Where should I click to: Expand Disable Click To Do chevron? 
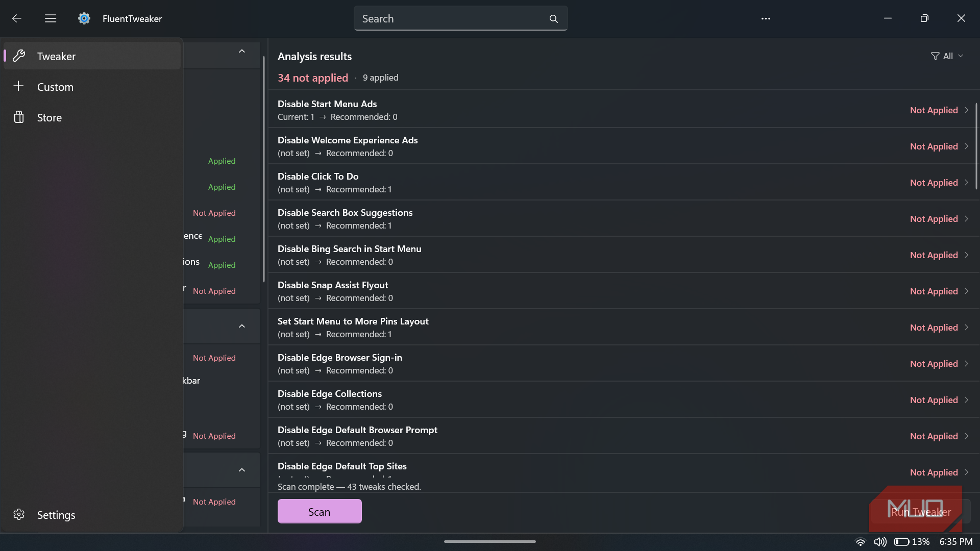pos(966,182)
